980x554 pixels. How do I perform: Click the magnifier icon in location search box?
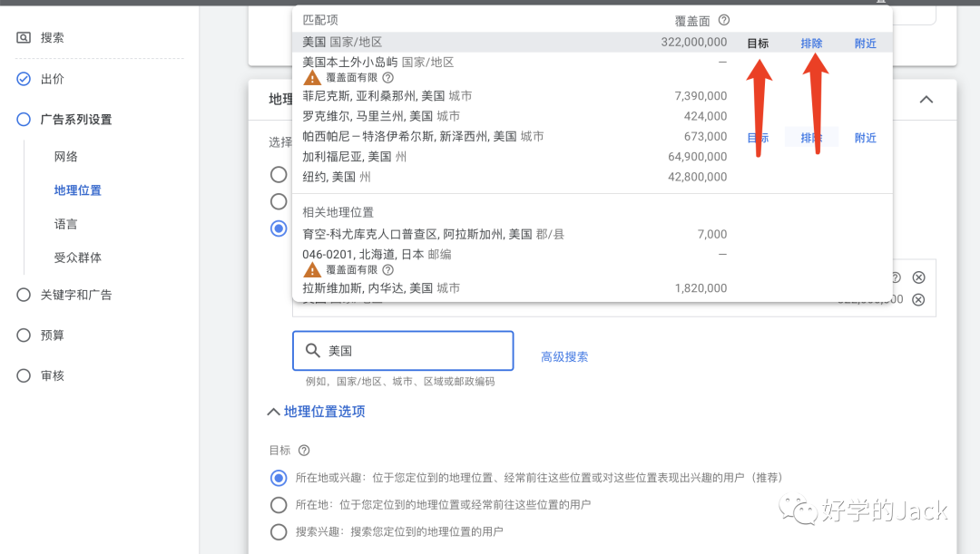(x=312, y=350)
